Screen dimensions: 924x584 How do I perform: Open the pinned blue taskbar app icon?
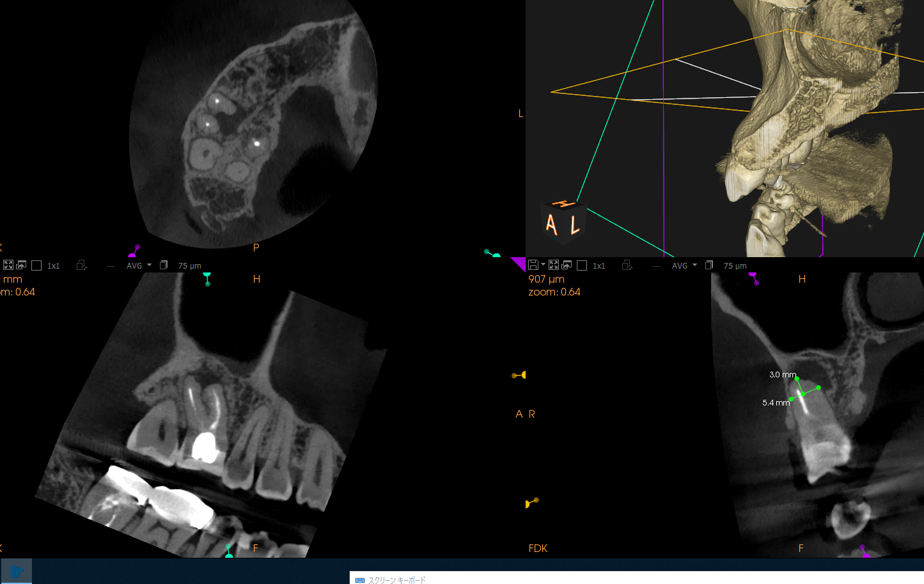pyautogui.click(x=17, y=571)
